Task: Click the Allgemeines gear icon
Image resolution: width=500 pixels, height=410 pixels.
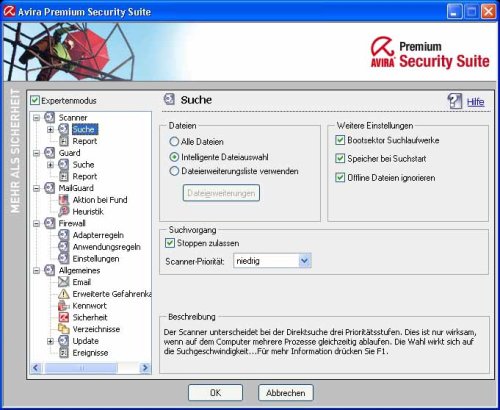Action: pyautogui.click(x=50, y=270)
